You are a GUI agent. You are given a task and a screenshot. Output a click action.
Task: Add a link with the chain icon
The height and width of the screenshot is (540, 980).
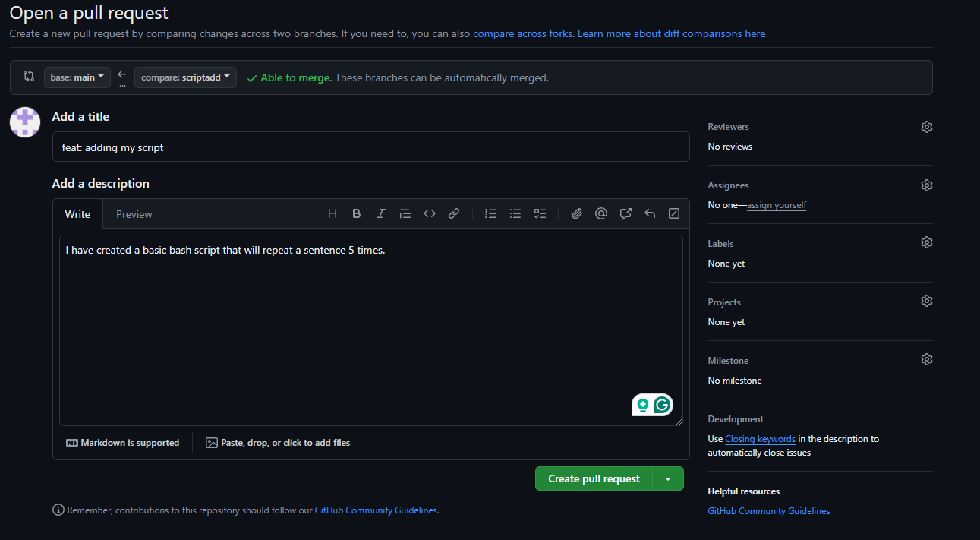453,214
